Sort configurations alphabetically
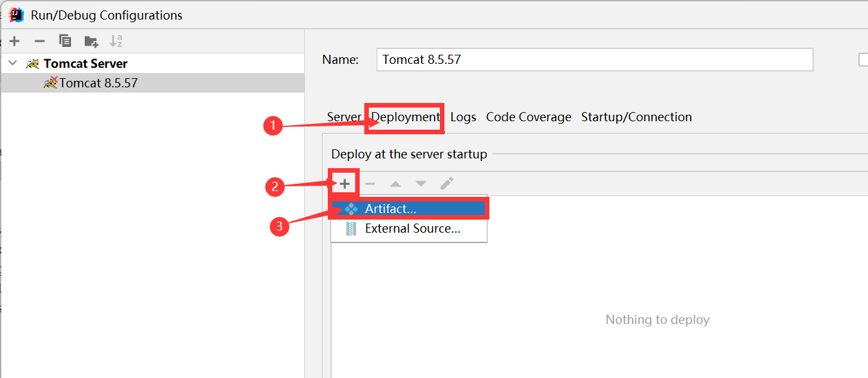The height and width of the screenshot is (378, 868). point(116,41)
